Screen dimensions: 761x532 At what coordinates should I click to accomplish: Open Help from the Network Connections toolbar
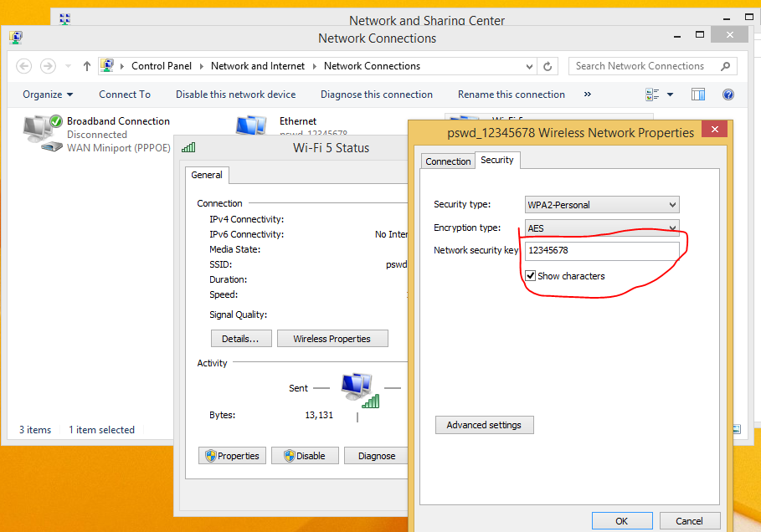728,94
